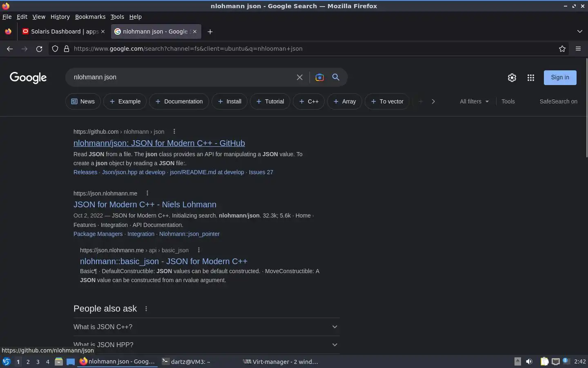This screenshot has width=588, height=368.
Task: Open the All filters dropdown
Action: (x=474, y=101)
